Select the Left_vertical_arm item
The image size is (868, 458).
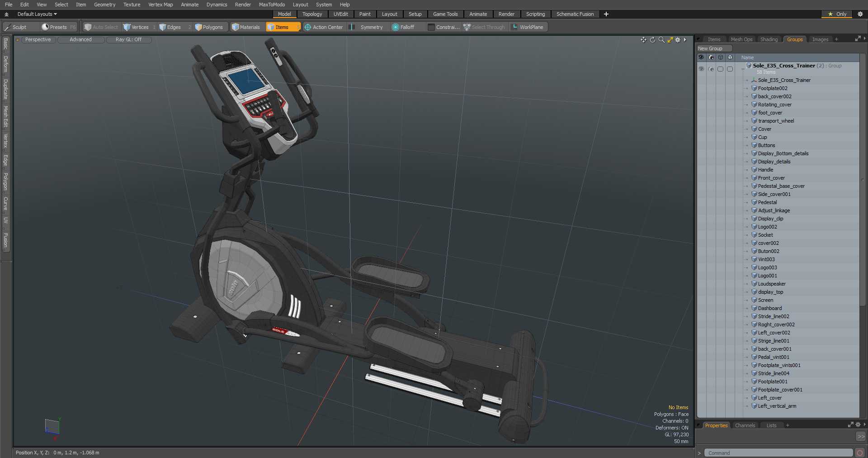pyautogui.click(x=777, y=406)
